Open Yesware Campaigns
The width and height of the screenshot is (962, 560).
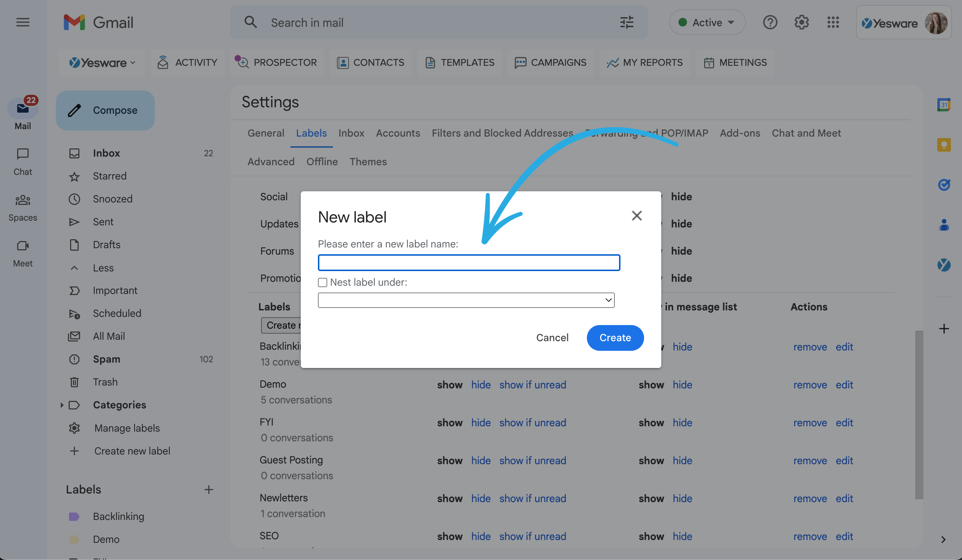[x=550, y=62]
